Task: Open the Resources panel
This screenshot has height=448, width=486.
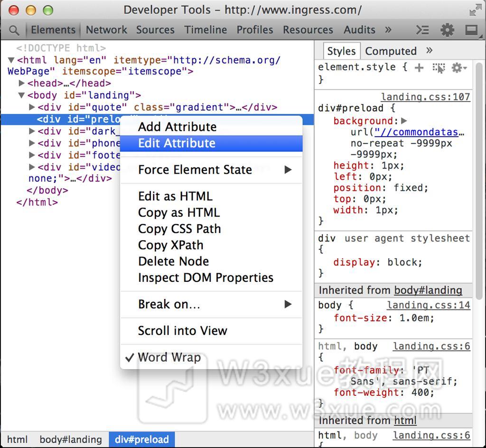Action: tap(308, 30)
